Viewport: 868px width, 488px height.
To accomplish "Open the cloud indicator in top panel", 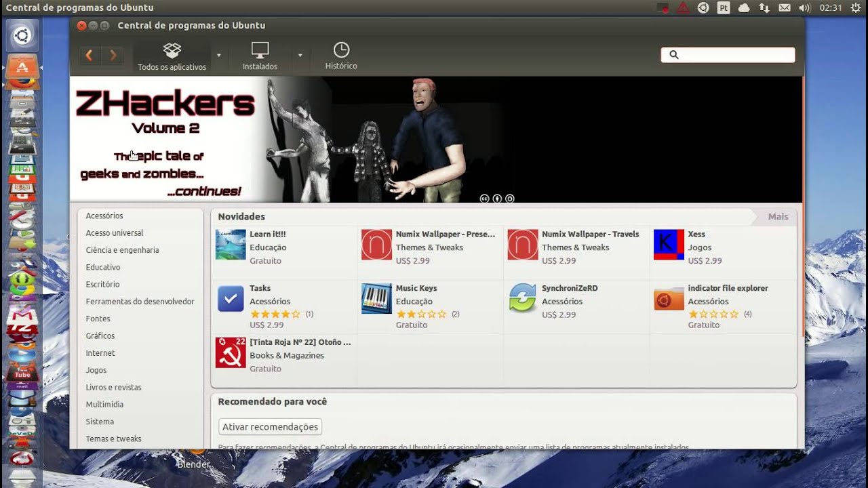I will coord(744,8).
